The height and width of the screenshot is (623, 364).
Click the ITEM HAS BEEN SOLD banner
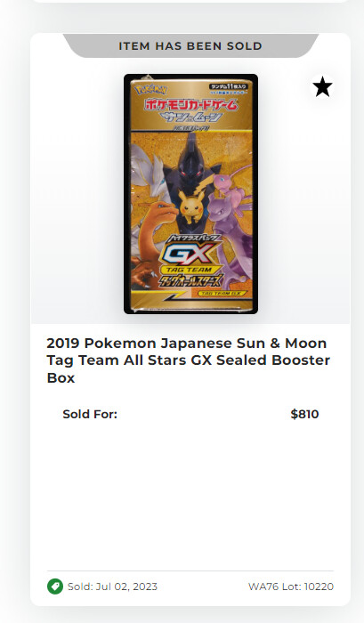click(x=190, y=45)
